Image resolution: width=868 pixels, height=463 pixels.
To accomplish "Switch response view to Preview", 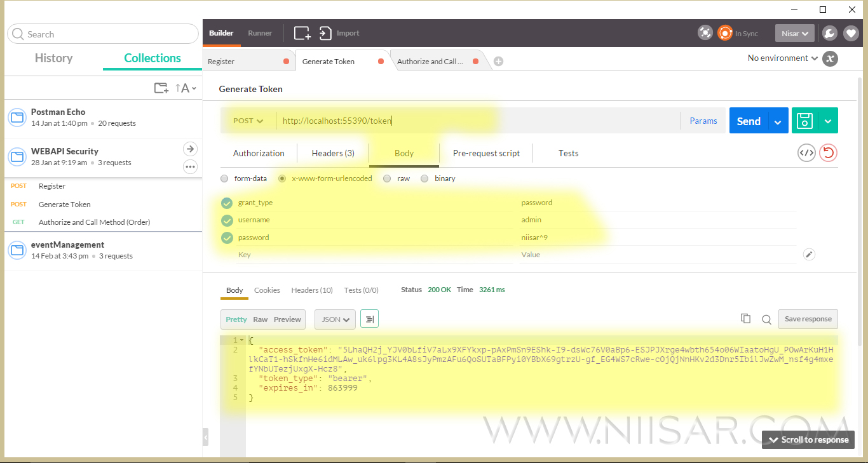I will click(287, 319).
